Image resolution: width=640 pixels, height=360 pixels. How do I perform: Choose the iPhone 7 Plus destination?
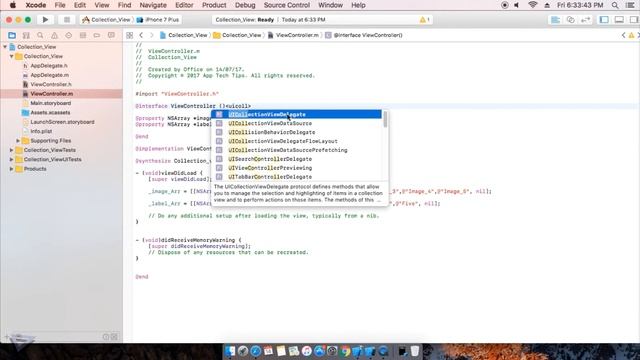[158, 20]
